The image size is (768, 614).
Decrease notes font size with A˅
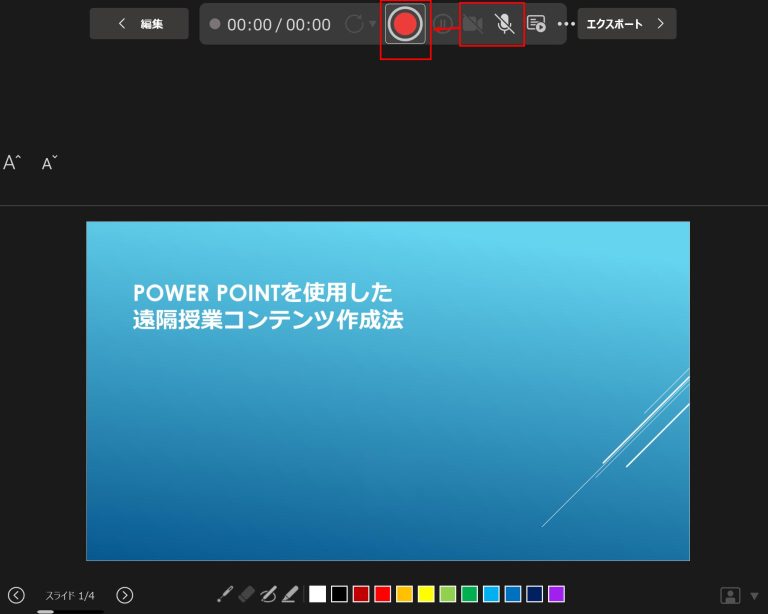[x=49, y=163]
